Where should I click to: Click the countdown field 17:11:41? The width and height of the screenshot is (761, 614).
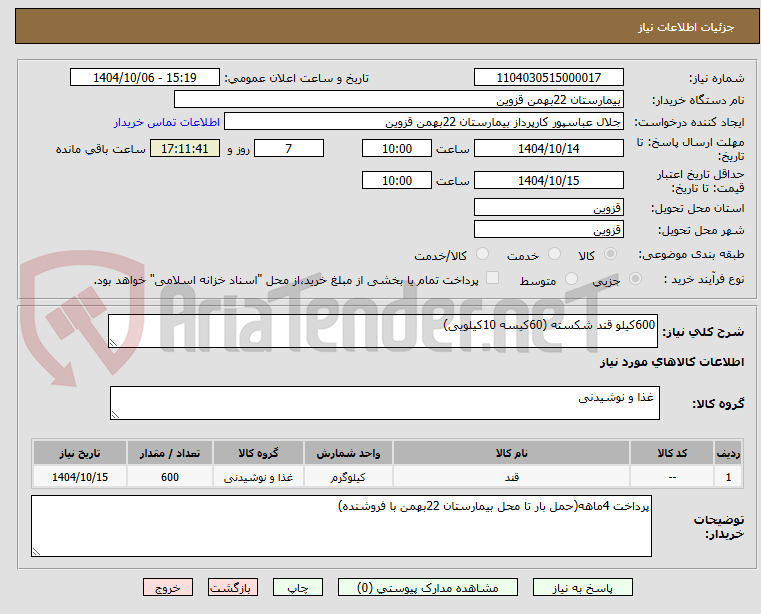point(184,148)
